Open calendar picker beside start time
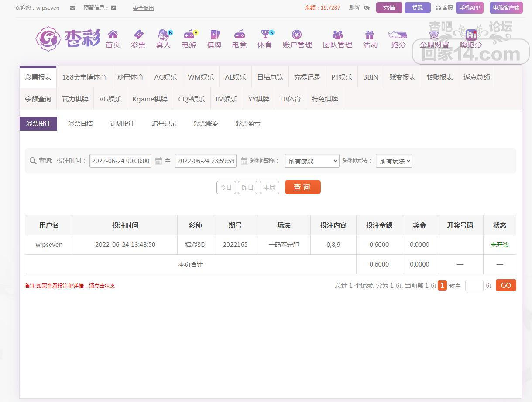This screenshot has height=402, width=532. (x=158, y=161)
